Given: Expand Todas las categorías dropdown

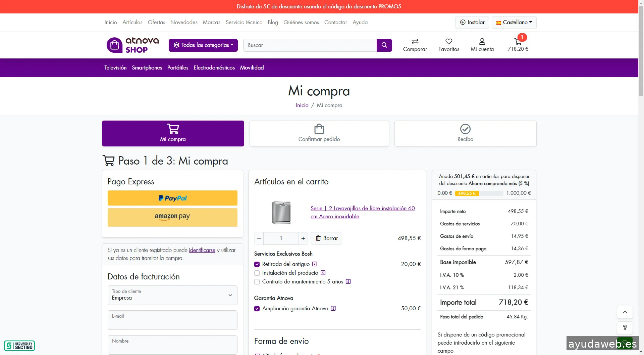Looking at the screenshot, I should [203, 45].
